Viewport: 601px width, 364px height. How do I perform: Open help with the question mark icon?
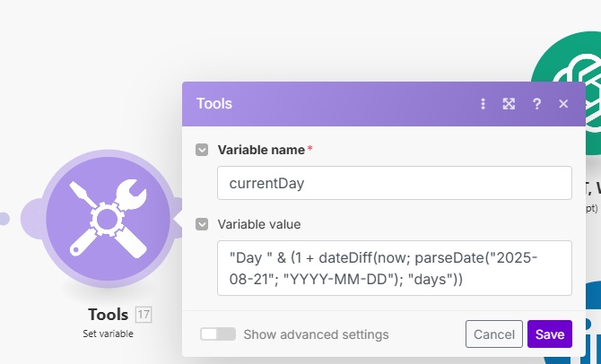[x=536, y=104]
